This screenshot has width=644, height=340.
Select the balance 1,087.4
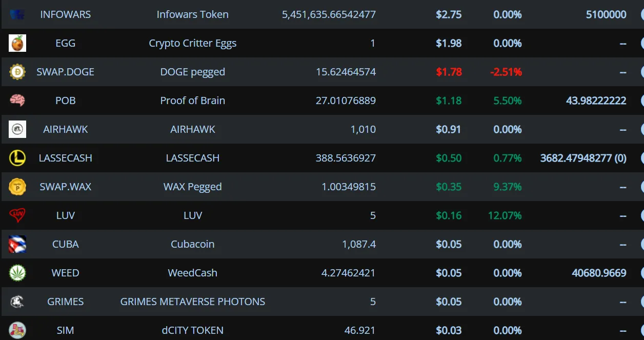coord(359,244)
